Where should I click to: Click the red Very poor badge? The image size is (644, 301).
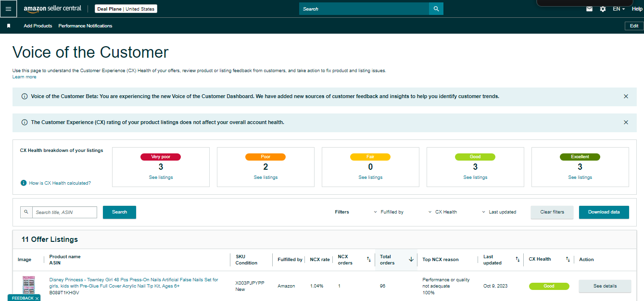[x=160, y=157]
